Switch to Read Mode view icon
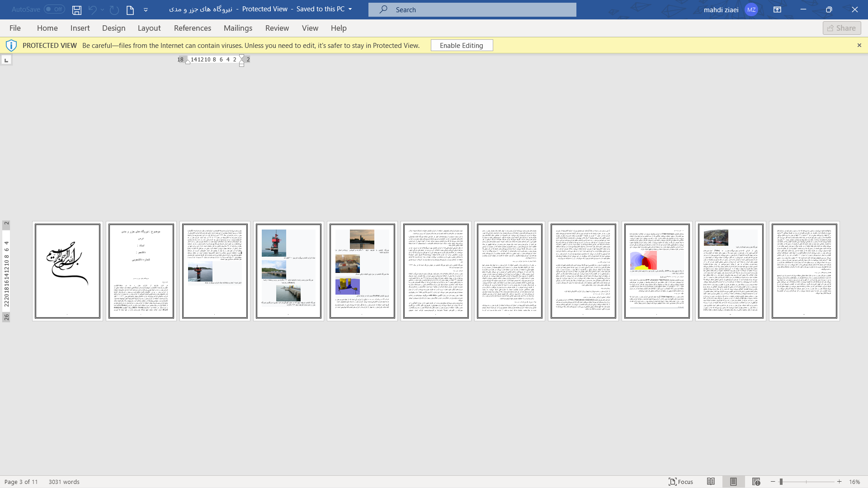 pos(711,482)
